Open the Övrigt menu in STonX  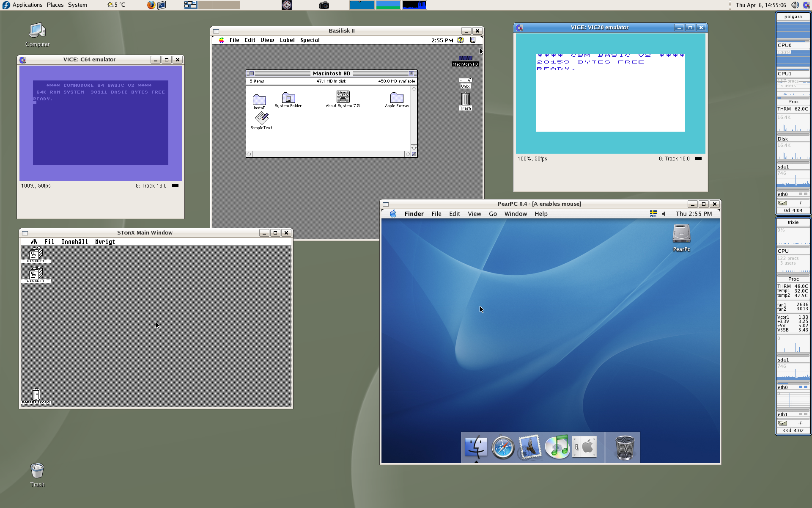[x=105, y=242]
